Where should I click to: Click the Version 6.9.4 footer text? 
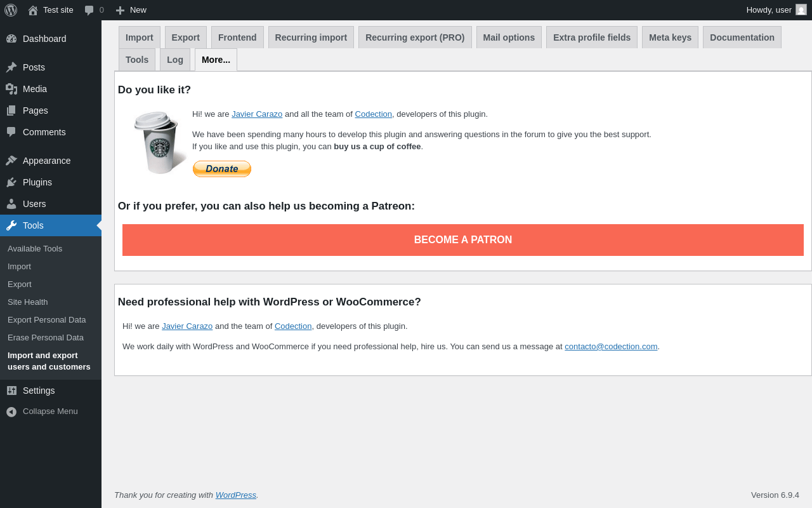pyautogui.click(x=775, y=495)
